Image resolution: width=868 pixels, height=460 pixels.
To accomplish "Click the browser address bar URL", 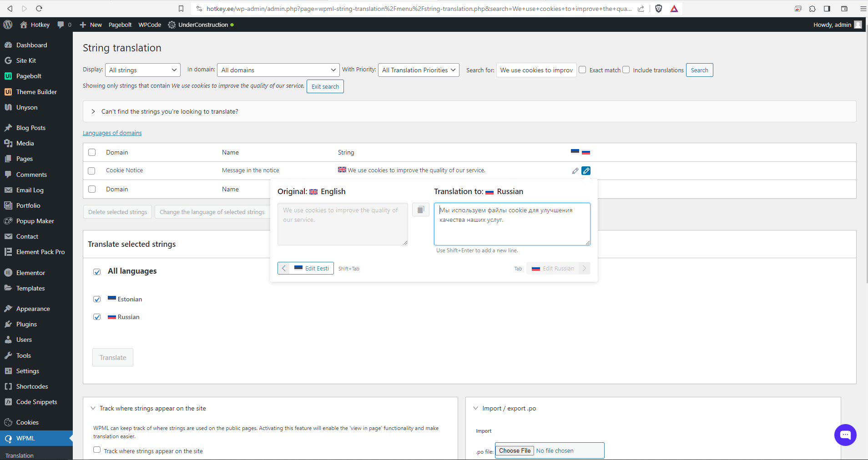I will (419, 8).
